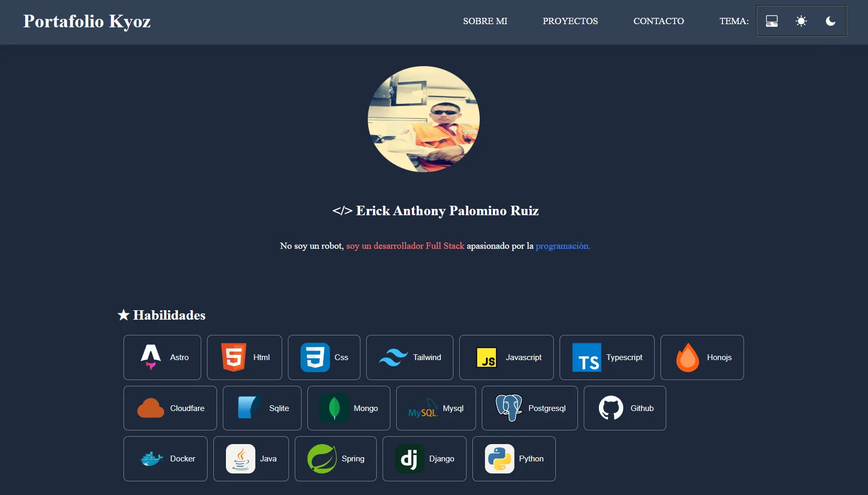Enable dark theme with moon icon

pos(830,21)
